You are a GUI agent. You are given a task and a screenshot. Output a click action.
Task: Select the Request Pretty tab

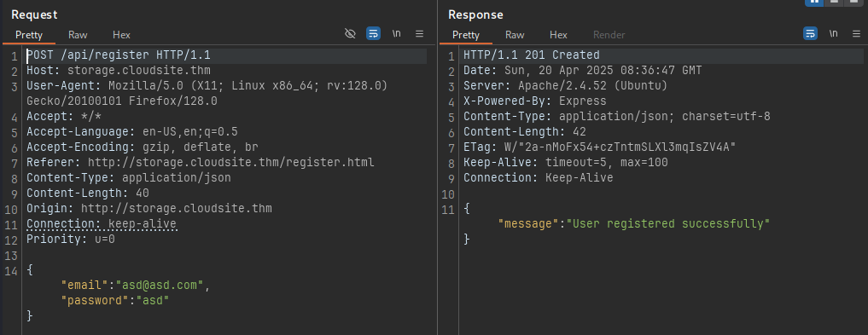tap(29, 35)
